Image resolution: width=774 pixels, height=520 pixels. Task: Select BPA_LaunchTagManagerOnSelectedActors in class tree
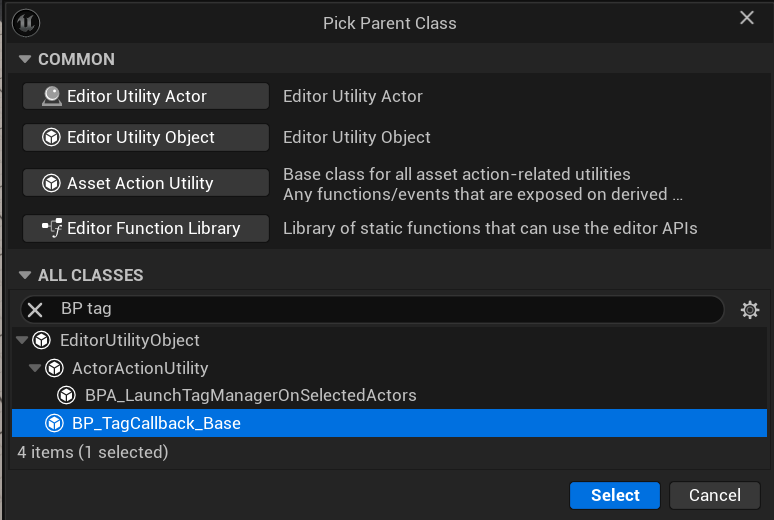pos(250,395)
